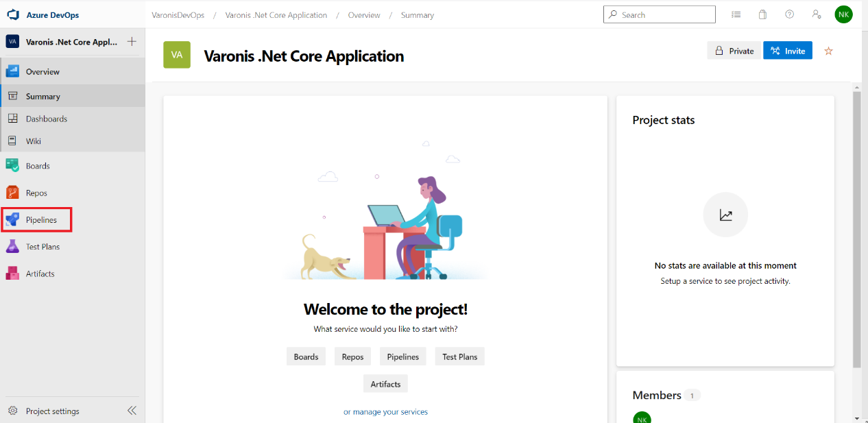Collapse the left sidebar with the chevron

[x=132, y=411]
